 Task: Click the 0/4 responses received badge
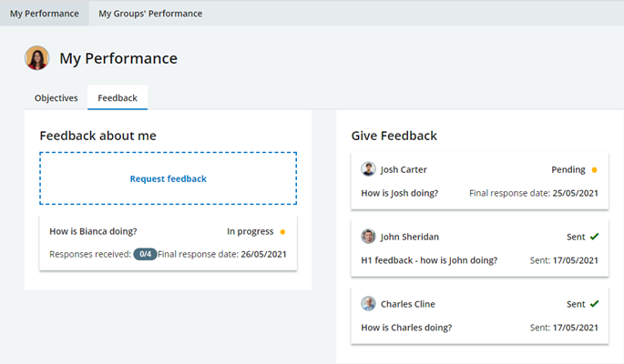pos(145,254)
